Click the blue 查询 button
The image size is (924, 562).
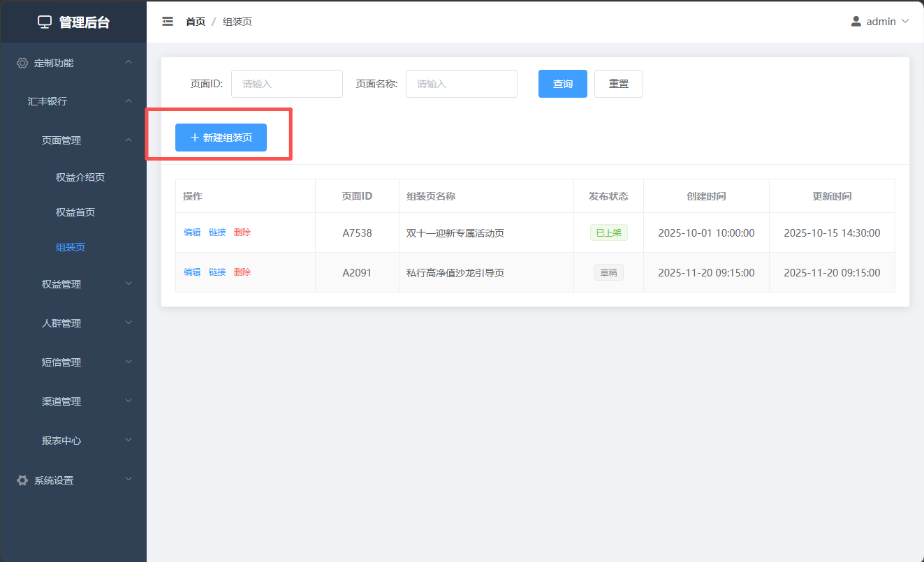[x=563, y=84]
